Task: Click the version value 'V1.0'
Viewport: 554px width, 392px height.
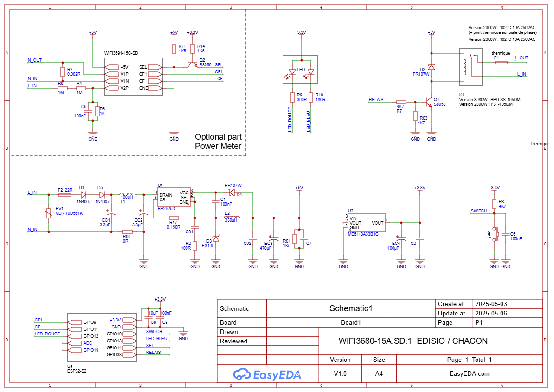Action: (x=340, y=373)
